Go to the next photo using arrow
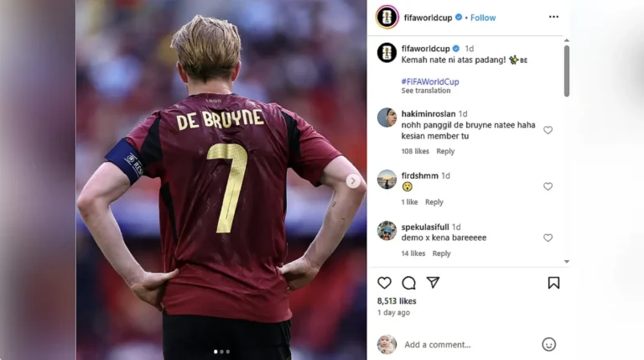Viewport: 644px width, 360px height. (x=353, y=180)
